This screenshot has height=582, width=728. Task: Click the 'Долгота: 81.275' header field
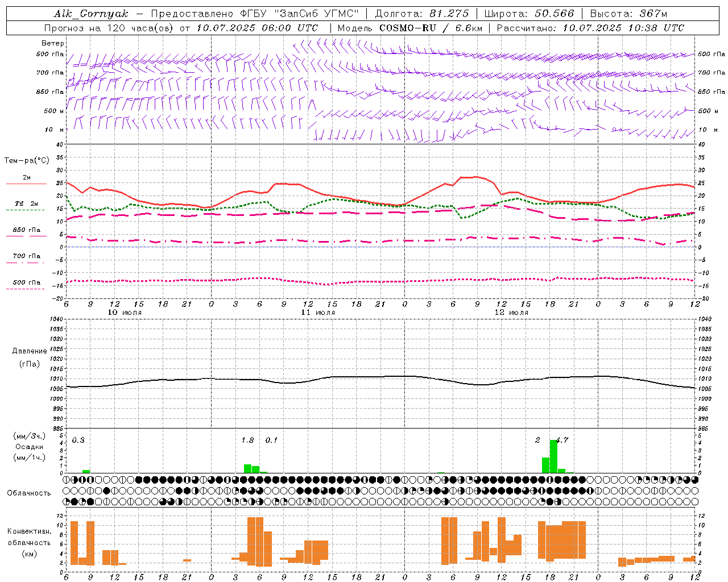422,14
